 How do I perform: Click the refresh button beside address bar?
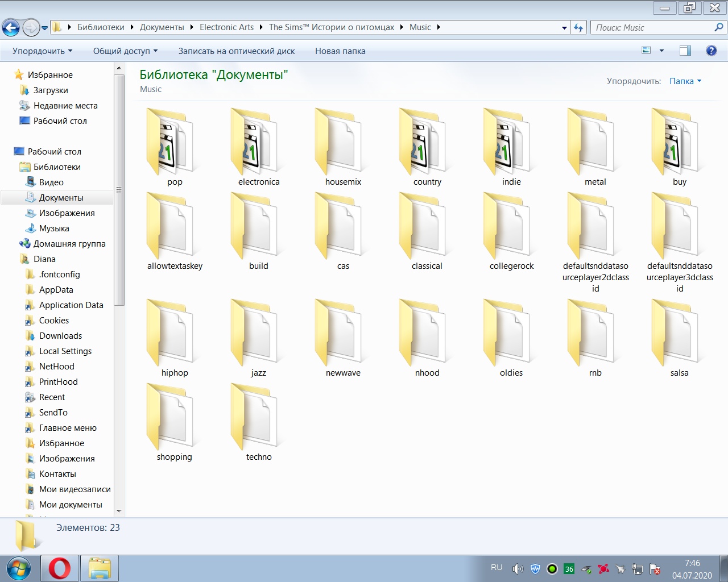tap(578, 27)
